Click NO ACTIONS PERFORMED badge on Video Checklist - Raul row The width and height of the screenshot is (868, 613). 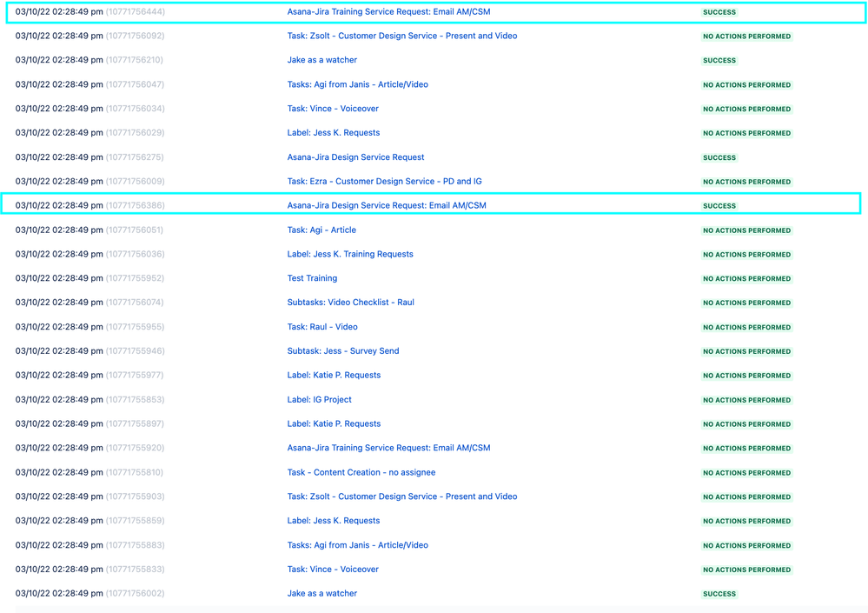coord(746,303)
